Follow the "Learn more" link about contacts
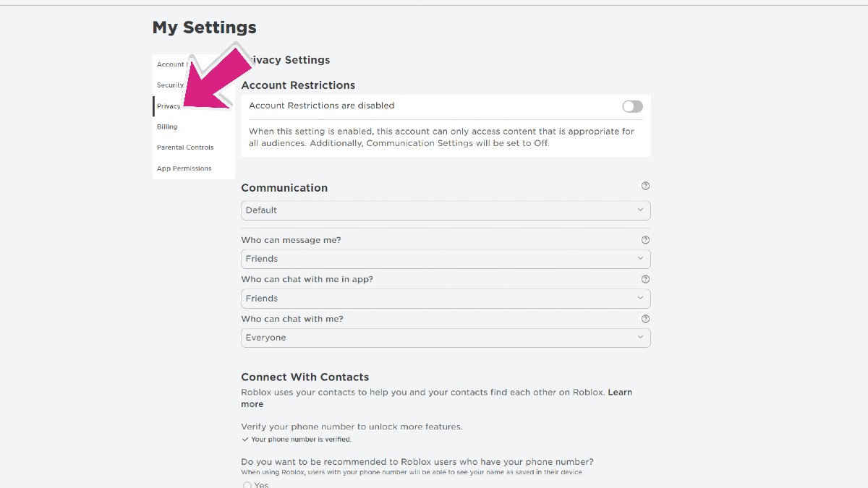868x488 pixels. tap(619, 393)
